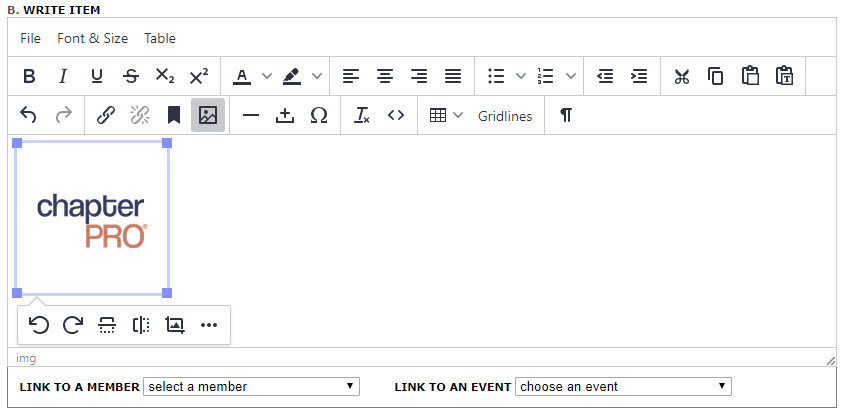The image size is (851, 415).
Task: Copy selection to clipboard
Action: [x=715, y=76]
